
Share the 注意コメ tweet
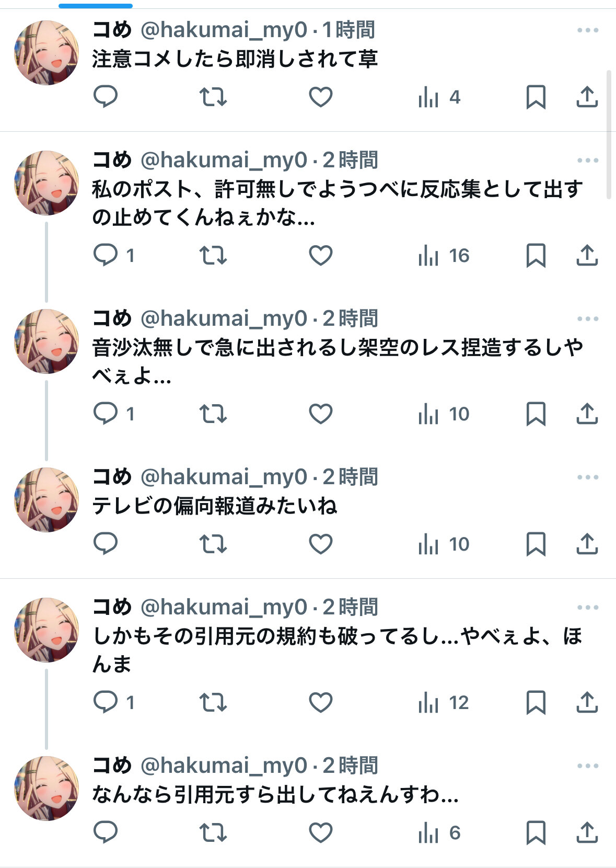pyautogui.click(x=587, y=97)
